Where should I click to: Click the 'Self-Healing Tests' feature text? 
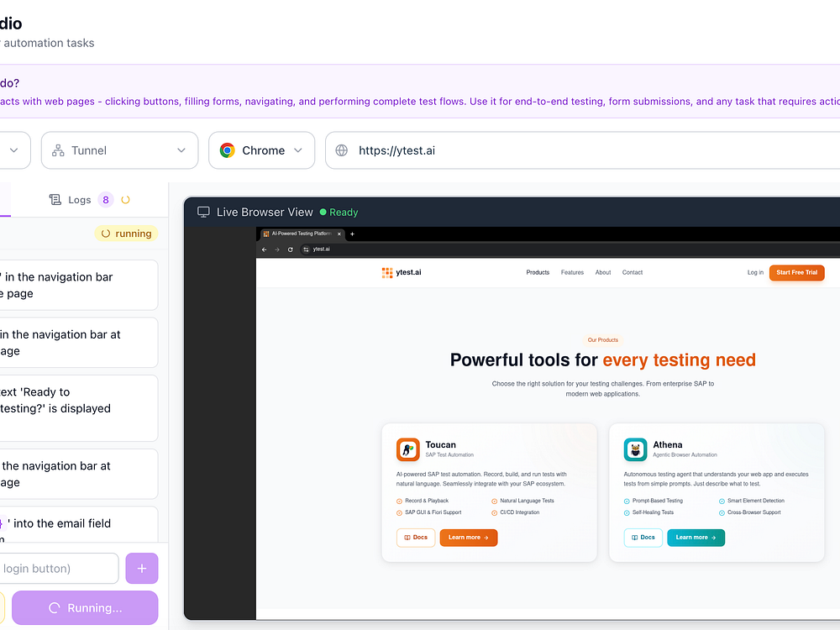pyautogui.click(x=653, y=512)
